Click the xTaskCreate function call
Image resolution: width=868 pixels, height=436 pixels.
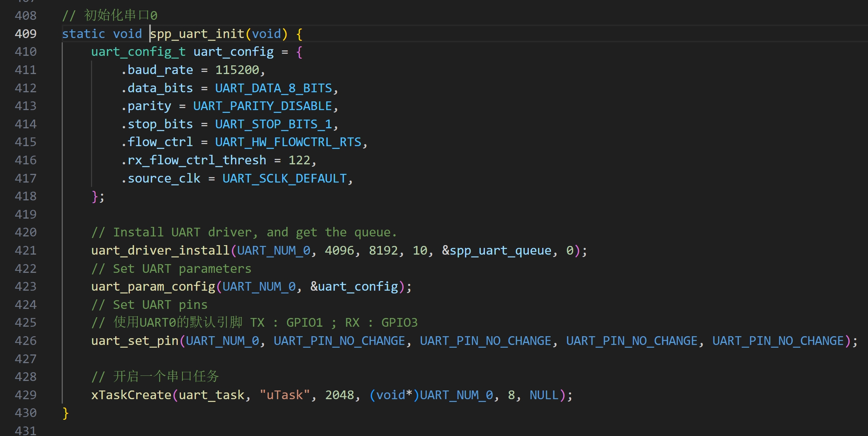[131, 395]
